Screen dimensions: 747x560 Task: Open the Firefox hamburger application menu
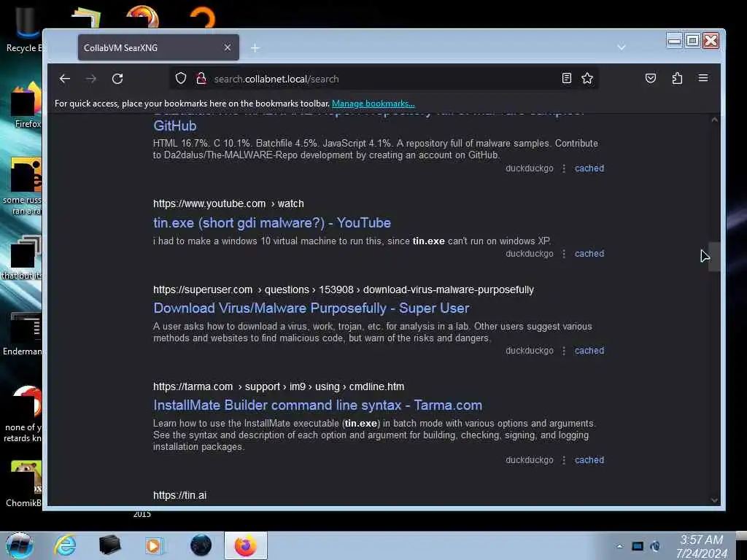coord(703,78)
